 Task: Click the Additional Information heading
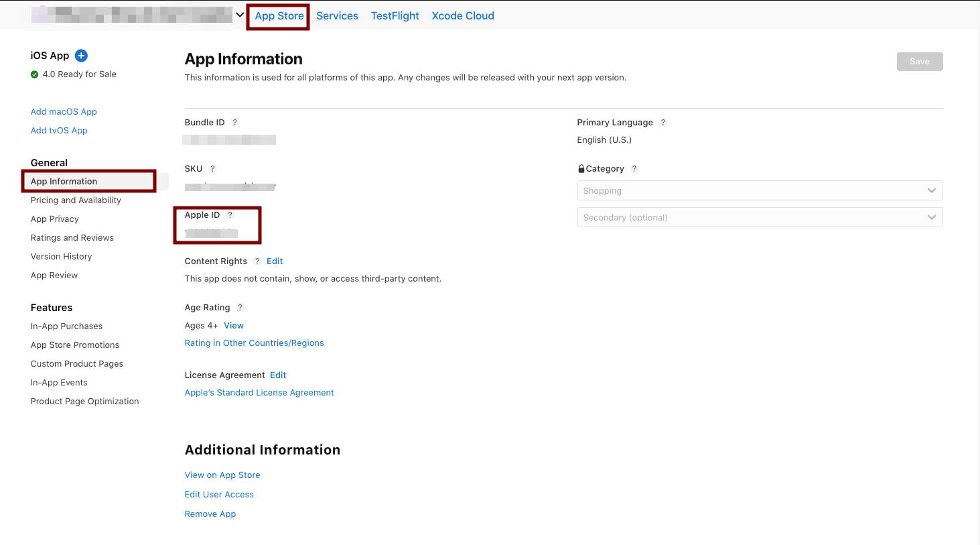(263, 450)
